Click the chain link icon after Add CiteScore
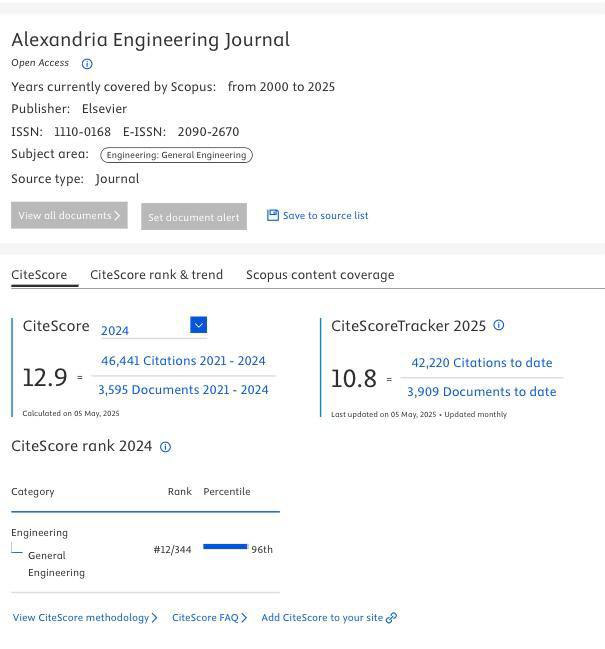This screenshot has width=605, height=649. tap(392, 618)
